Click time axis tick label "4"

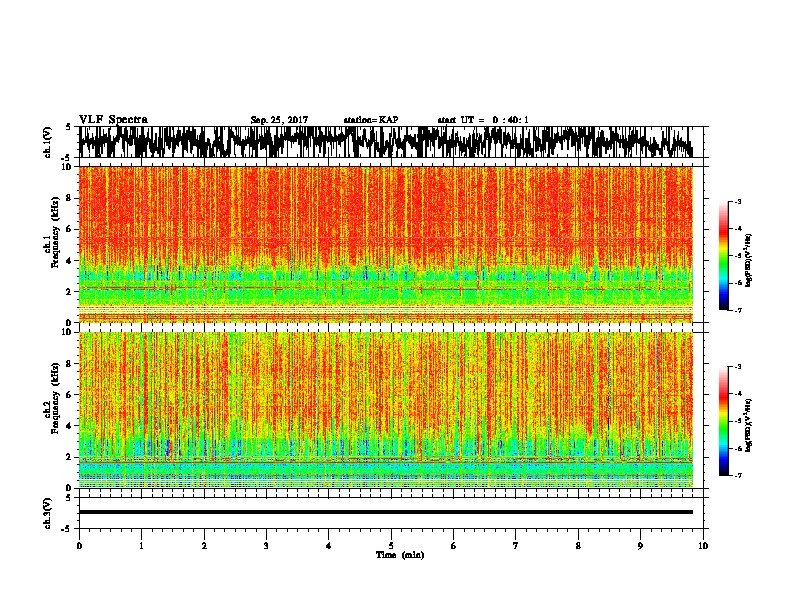(x=329, y=546)
